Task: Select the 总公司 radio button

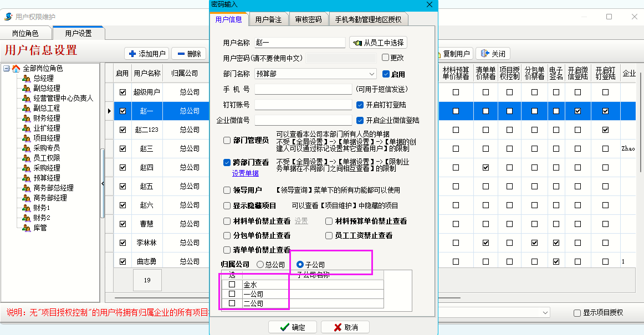Action: (260, 265)
